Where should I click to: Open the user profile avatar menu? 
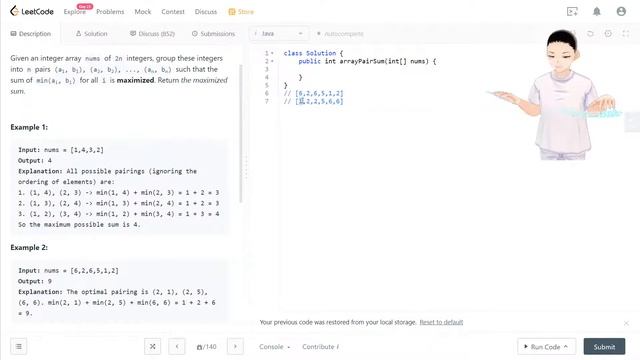621,11
